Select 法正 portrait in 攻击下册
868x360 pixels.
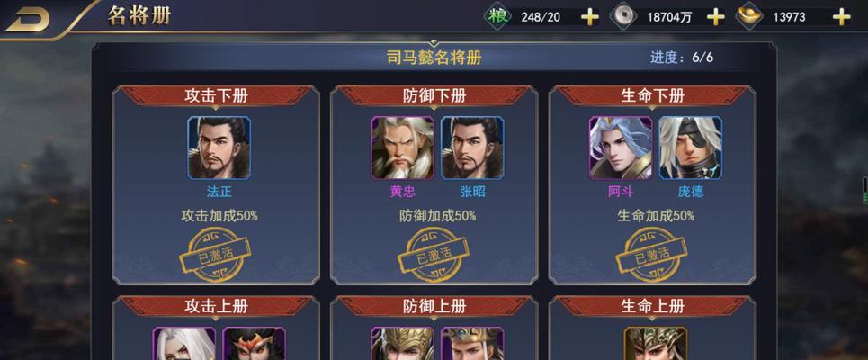click(x=219, y=148)
